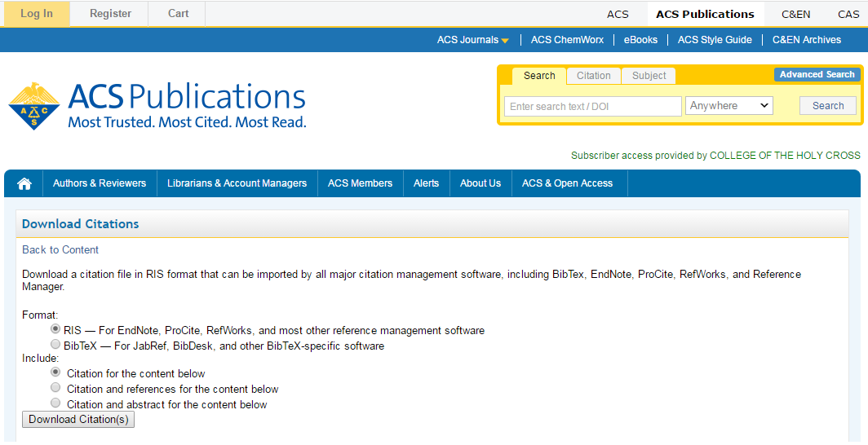Open the About Us menu
The height and width of the screenshot is (445, 868).
[x=480, y=183]
